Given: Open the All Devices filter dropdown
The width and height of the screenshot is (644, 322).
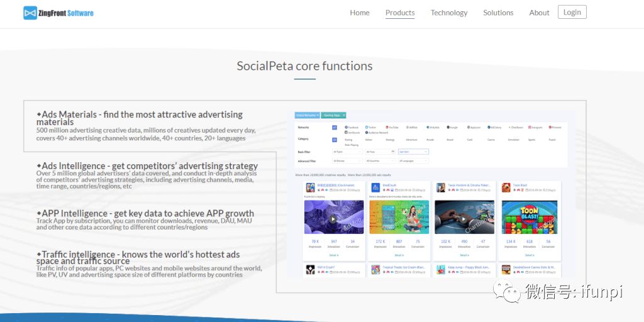Looking at the screenshot, I should click(x=347, y=161).
